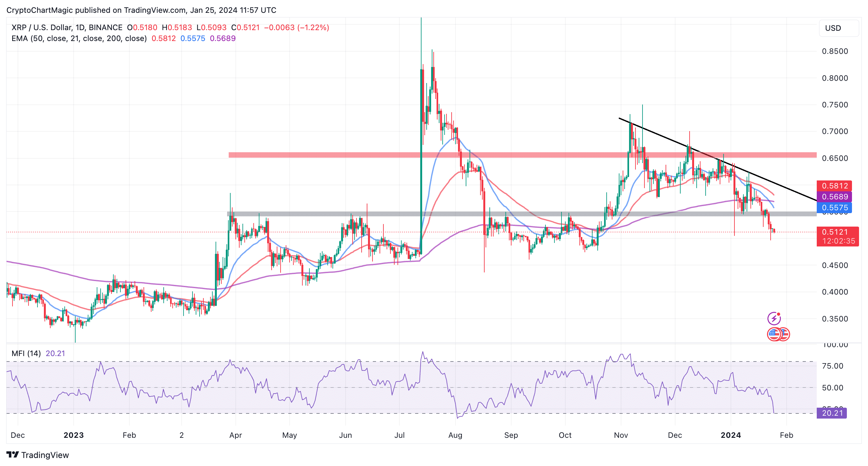
Task: Click the 50.00 level on MFI scale
Action: tap(832, 387)
